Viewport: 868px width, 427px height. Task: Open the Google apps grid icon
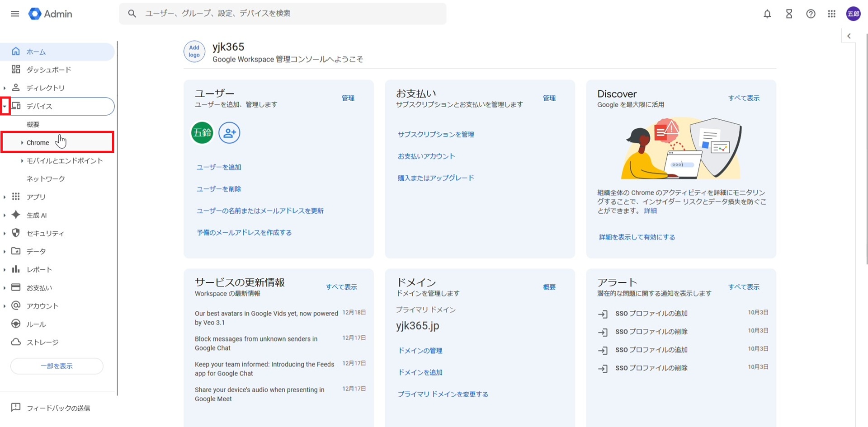coord(832,14)
